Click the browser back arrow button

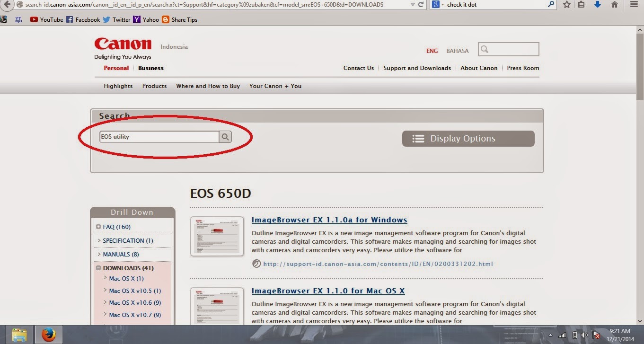(8, 5)
